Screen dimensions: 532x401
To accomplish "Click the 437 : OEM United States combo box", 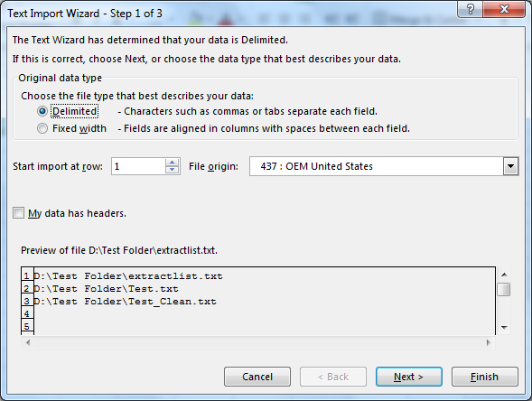I will tap(384, 166).
